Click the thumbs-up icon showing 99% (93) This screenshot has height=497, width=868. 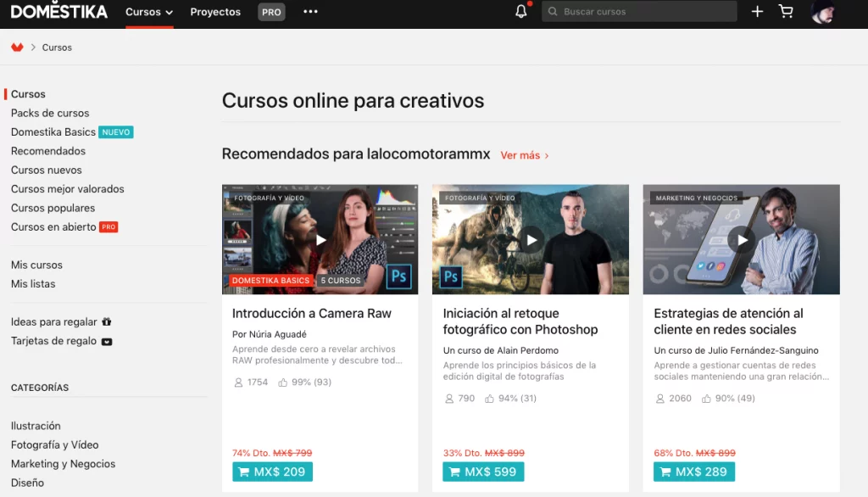283,383
